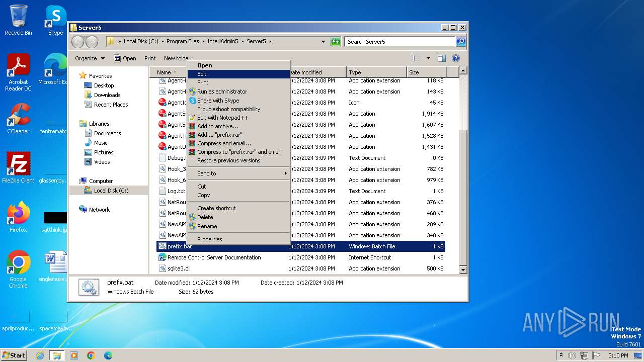Click the file list scrollbar down arrow
The width and height of the screenshot is (644, 362).
point(463,270)
